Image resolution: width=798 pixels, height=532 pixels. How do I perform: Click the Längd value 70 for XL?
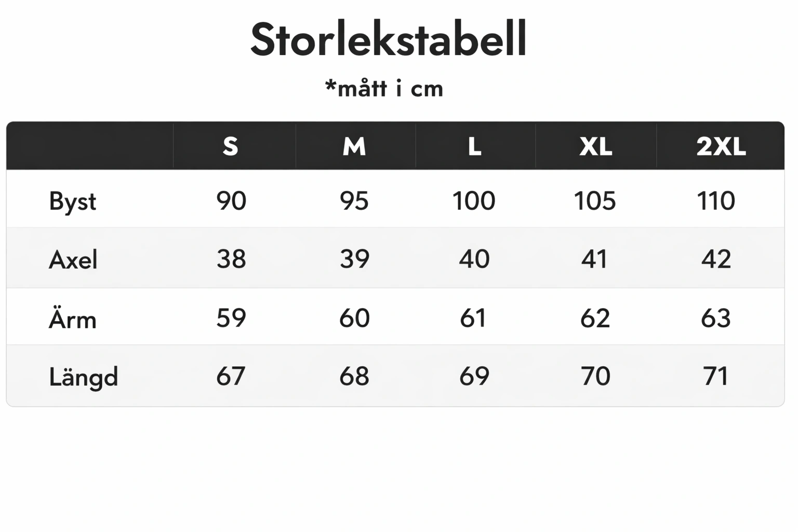pyautogui.click(x=595, y=376)
